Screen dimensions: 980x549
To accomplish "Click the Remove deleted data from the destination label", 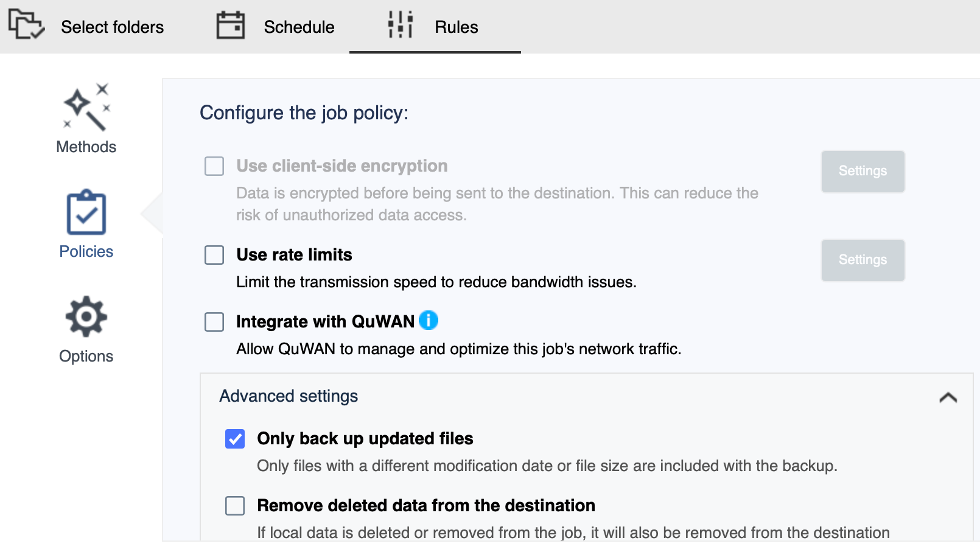I will pyautogui.click(x=426, y=506).
